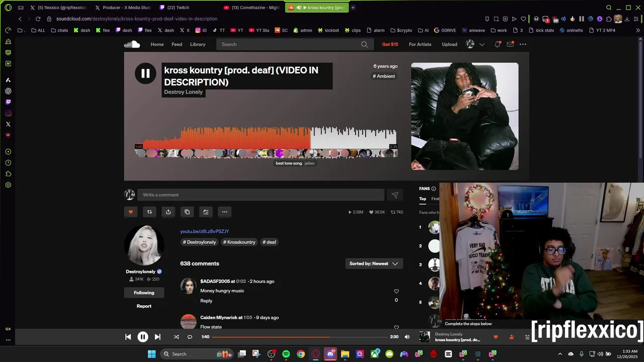644x362 pixels.
Task: Open the Sorted by: Newest dropdown
Action: tap(374, 263)
